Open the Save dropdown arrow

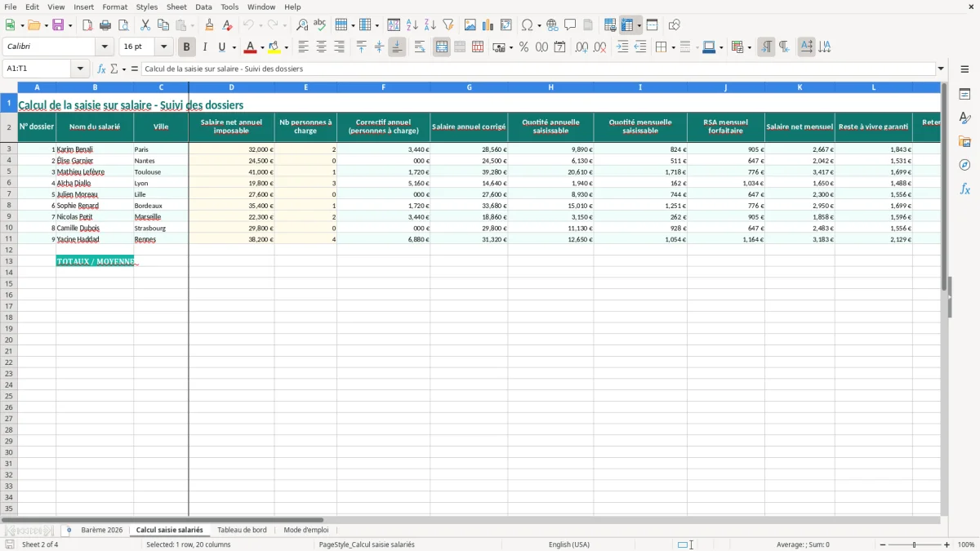pos(69,25)
